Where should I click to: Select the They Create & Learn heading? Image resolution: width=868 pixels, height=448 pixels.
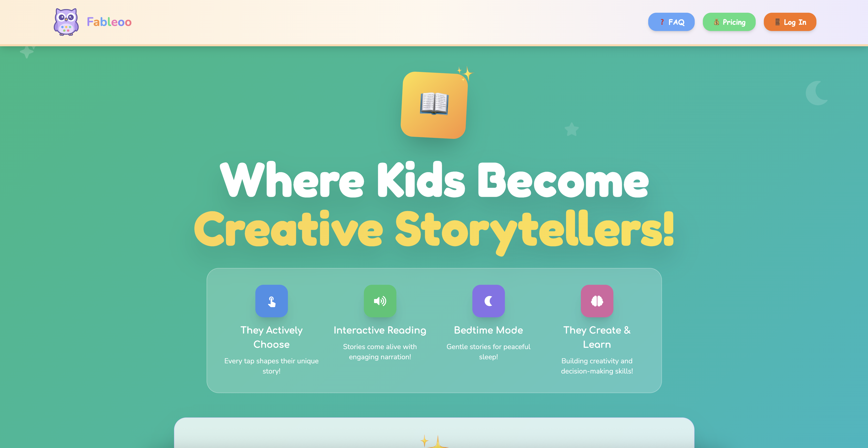597,337
